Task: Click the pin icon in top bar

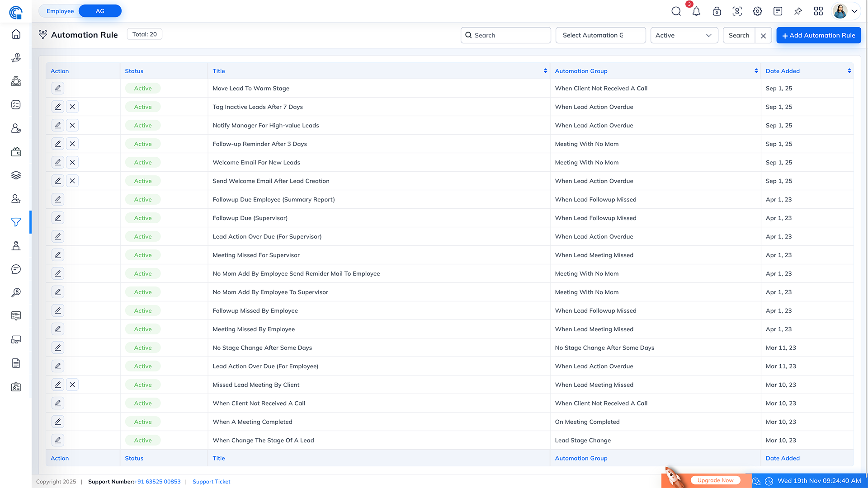Action: click(798, 11)
